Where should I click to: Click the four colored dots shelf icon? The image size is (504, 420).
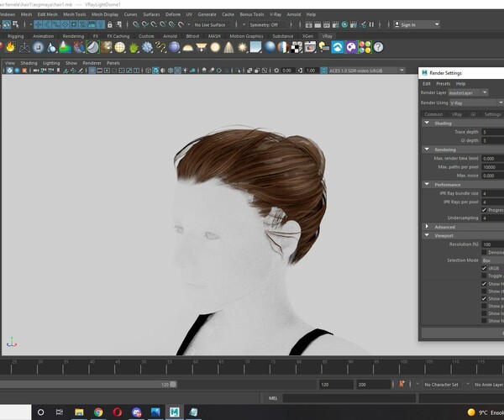pos(365,47)
